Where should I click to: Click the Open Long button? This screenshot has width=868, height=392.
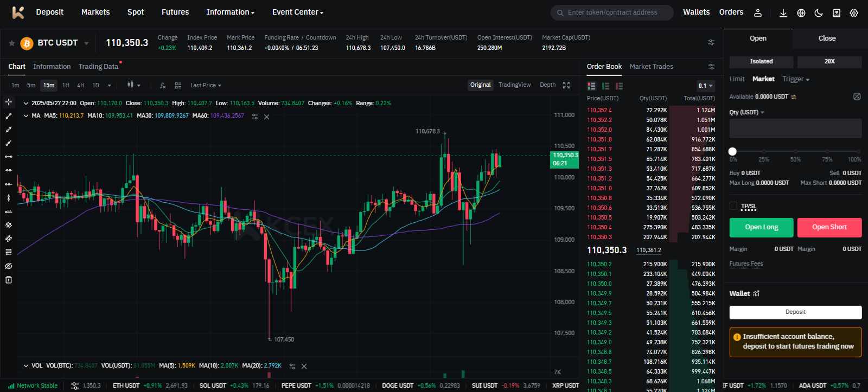761,227
